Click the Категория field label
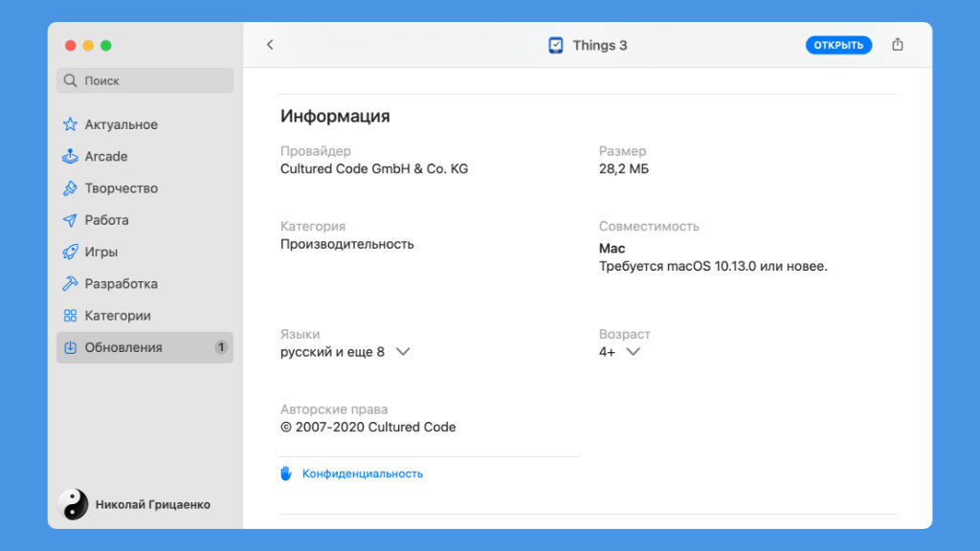The height and width of the screenshot is (551, 980). pyautogui.click(x=313, y=226)
